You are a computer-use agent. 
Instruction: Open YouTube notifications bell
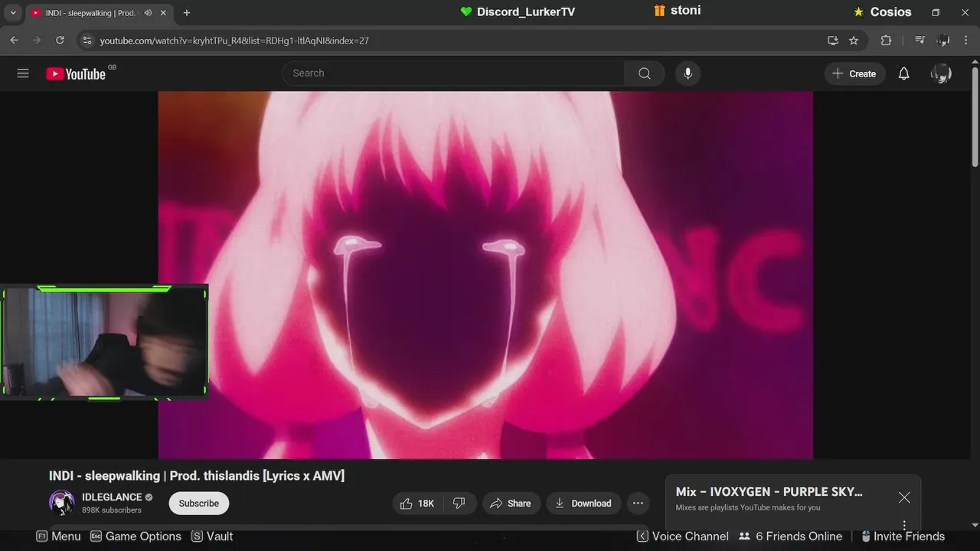click(x=903, y=73)
